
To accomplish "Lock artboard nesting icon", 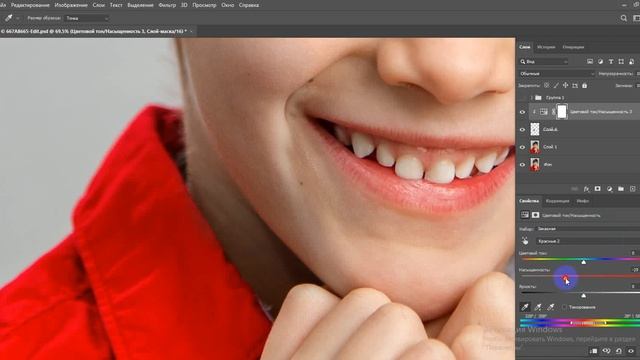I will pos(575,85).
